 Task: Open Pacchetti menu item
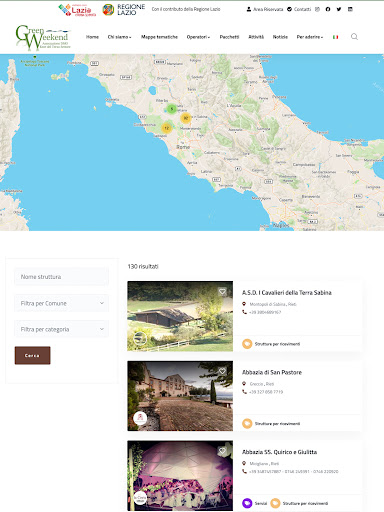(x=229, y=37)
